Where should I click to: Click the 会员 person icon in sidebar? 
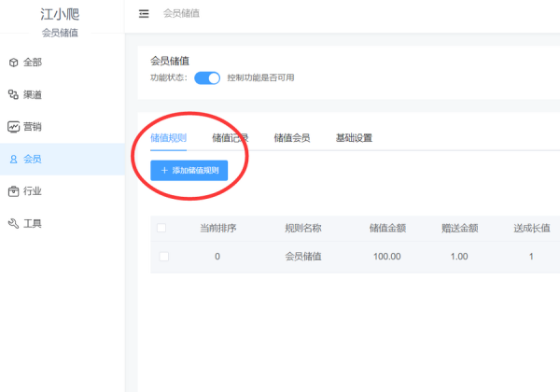(x=14, y=160)
